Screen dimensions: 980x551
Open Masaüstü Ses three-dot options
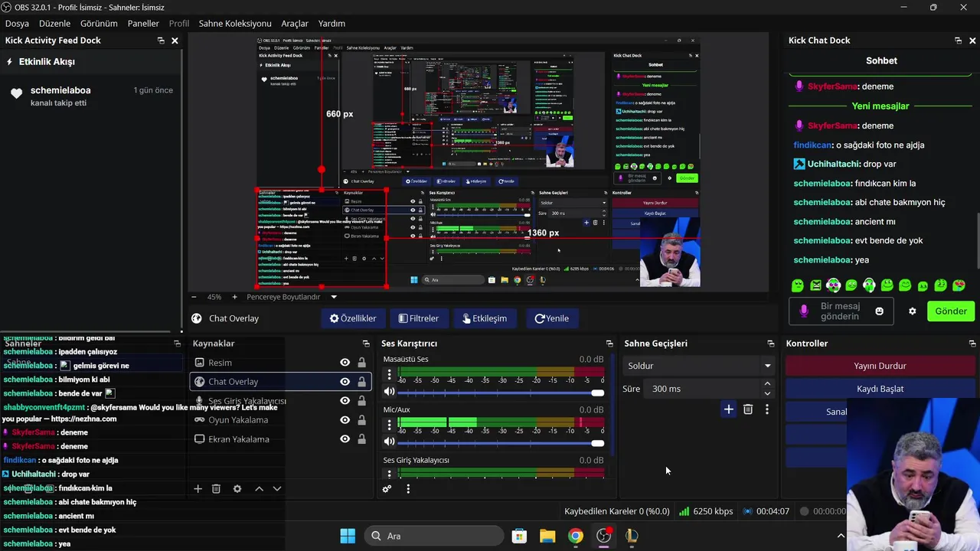pyautogui.click(x=389, y=375)
